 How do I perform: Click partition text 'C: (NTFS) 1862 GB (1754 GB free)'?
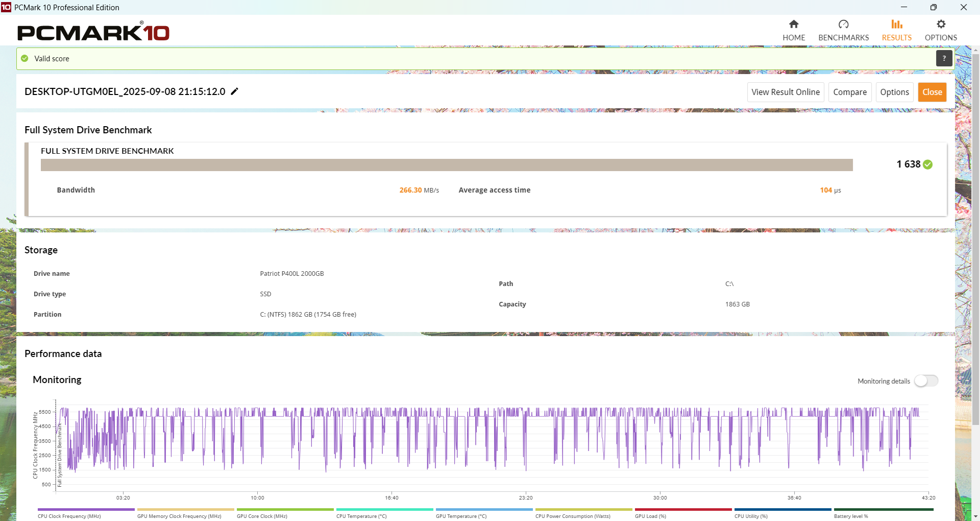pyautogui.click(x=308, y=315)
